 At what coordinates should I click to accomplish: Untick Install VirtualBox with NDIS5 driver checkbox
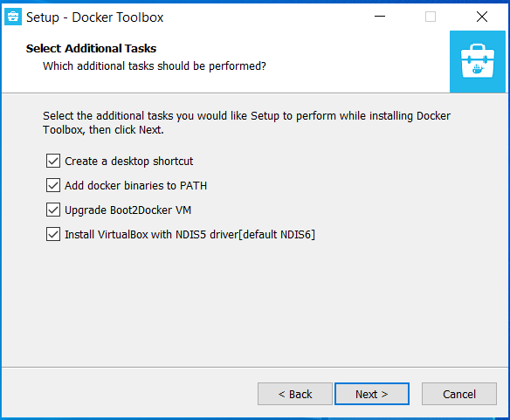[53, 234]
